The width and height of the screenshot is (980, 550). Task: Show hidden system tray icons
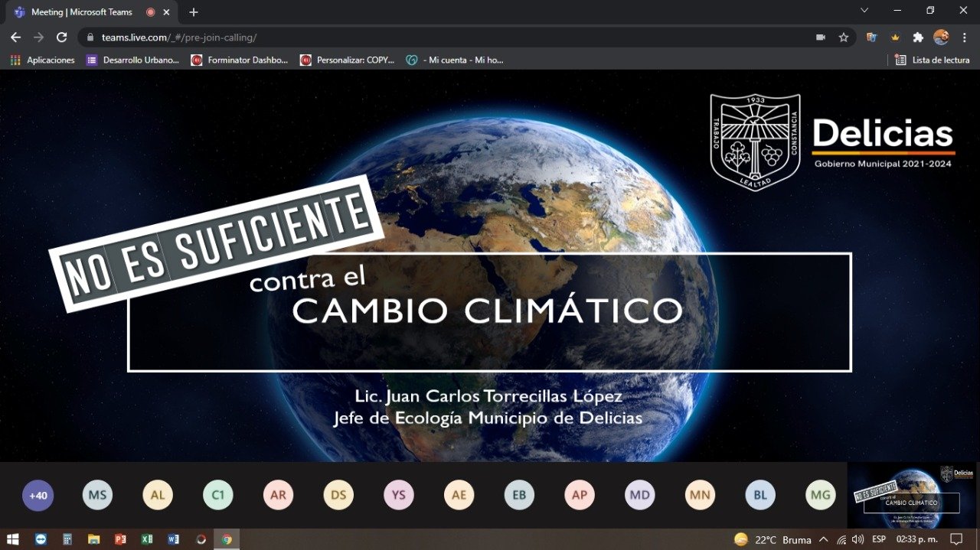pyautogui.click(x=823, y=539)
